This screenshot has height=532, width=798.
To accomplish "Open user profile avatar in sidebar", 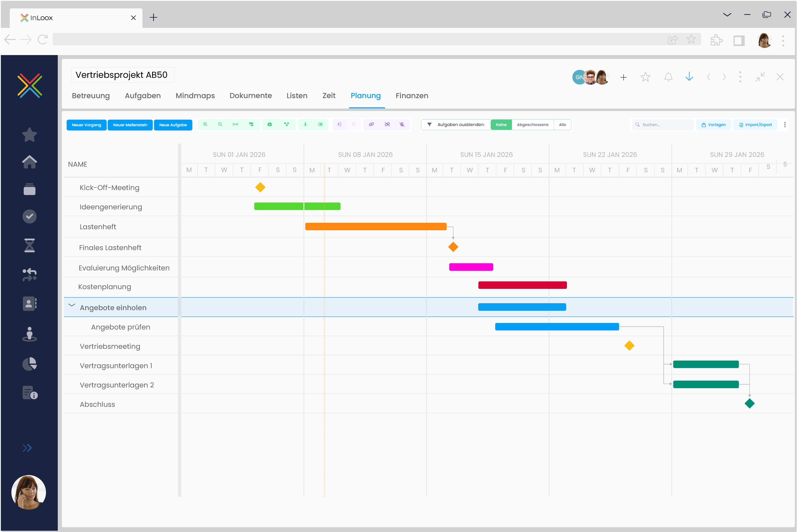I will [28, 492].
